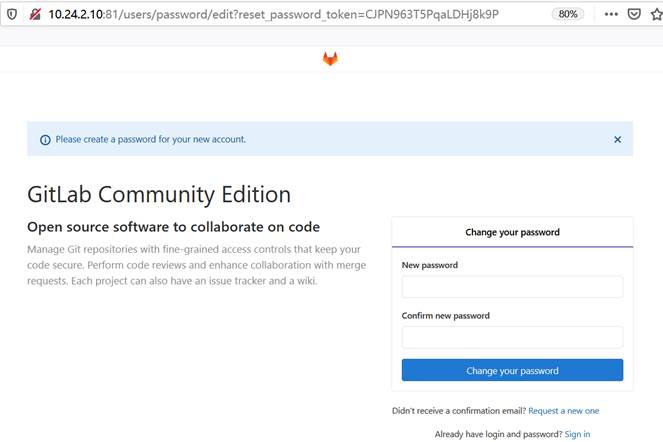Click the New password label text
Image resolution: width=663 pixels, height=442 pixels.
[x=431, y=266]
